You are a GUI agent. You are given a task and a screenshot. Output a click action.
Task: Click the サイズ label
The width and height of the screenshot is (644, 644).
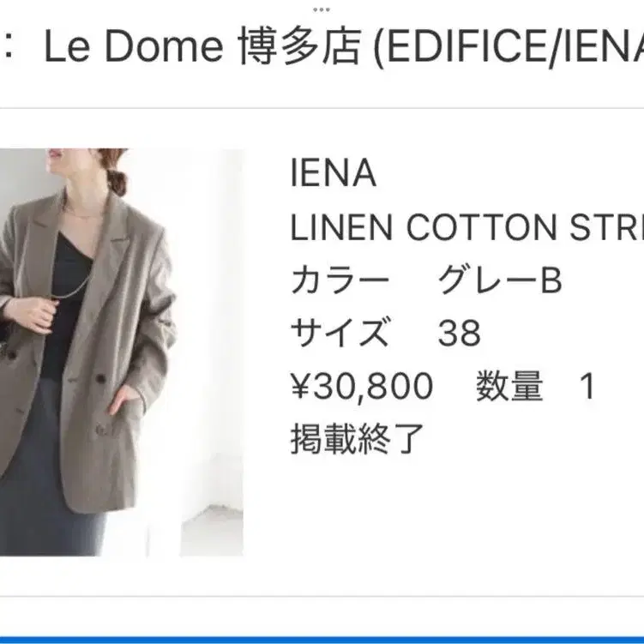(340, 333)
